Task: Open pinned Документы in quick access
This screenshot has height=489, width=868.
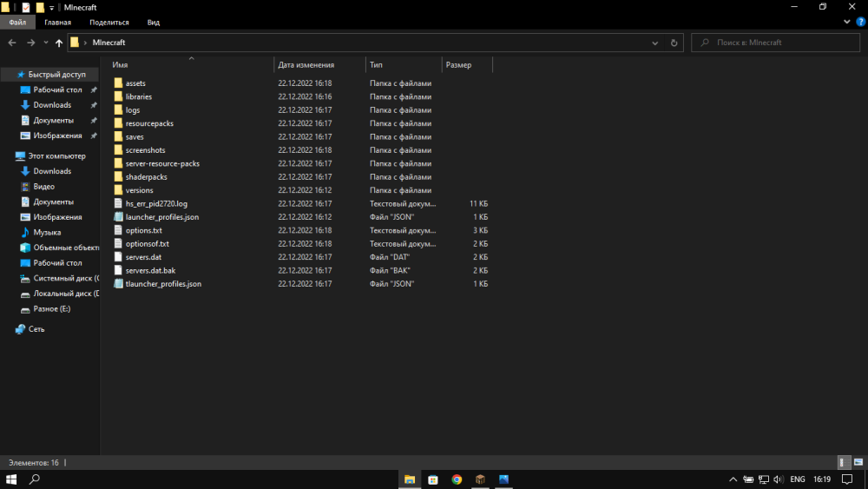Action: point(53,120)
